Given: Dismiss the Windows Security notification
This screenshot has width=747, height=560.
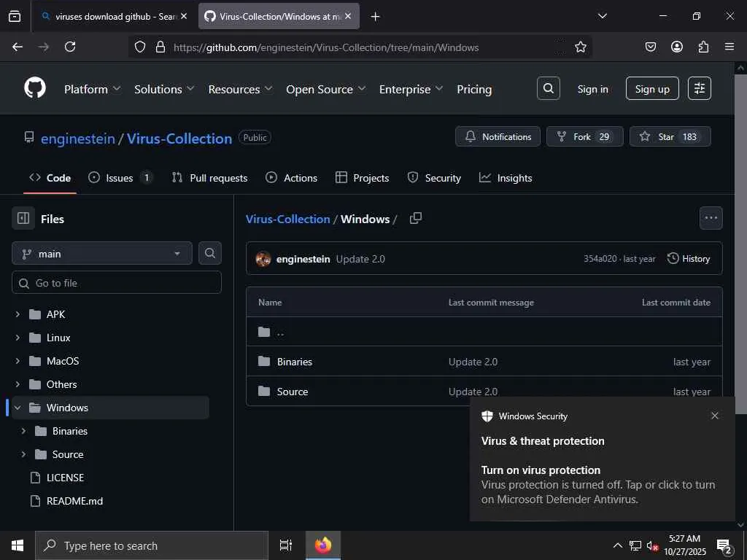Looking at the screenshot, I should point(715,416).
